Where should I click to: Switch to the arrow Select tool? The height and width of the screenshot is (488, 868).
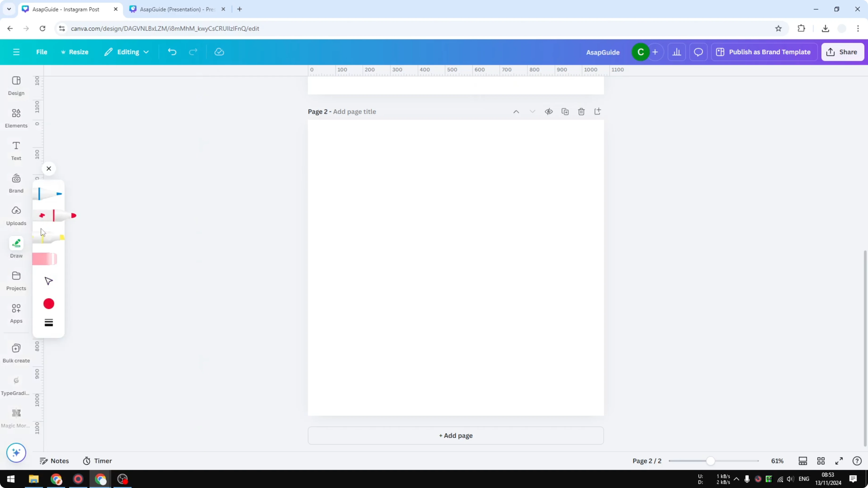point(49,281)
